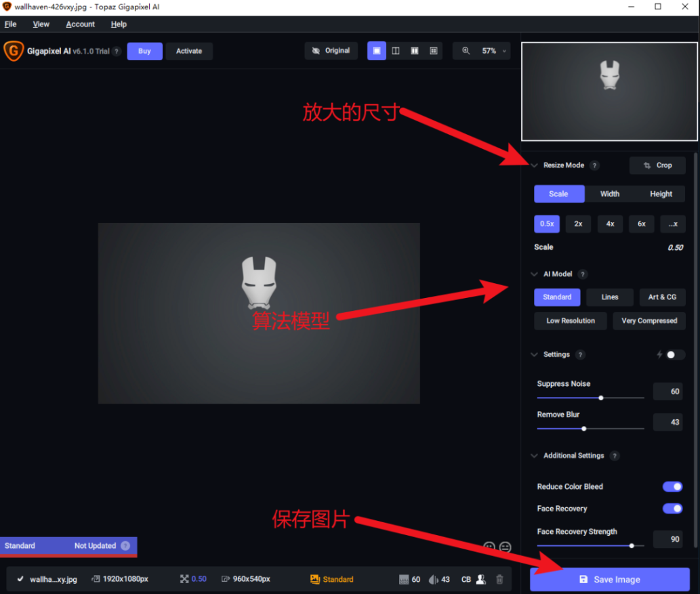700x594 pixels.
Task: Select the 6x scale option
Action: (x=642, y=224)
